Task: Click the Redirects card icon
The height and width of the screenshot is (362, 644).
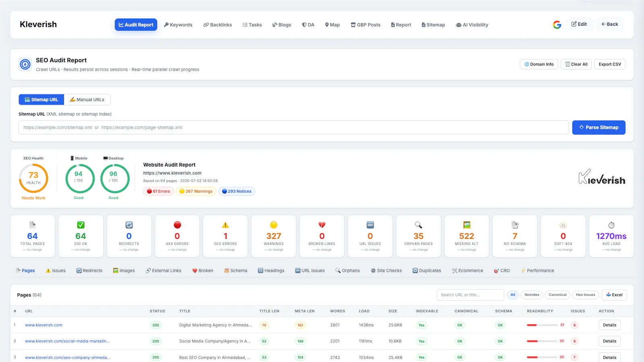Action: pyautogui.click(x=129, y=225)
